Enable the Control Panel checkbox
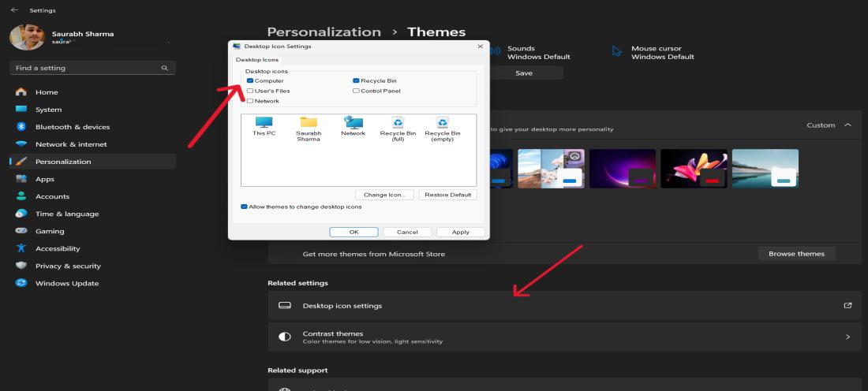The height and width of the screenshot is (391, 868). 356,91
